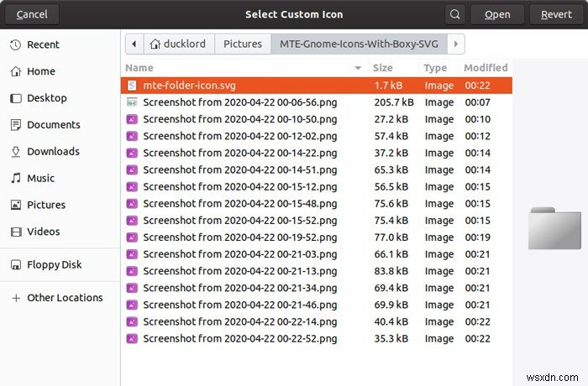This screenshot has height=386, width=588.
Task: Click the Home house icon in sidebar
Action: click(x=15, y=71)
